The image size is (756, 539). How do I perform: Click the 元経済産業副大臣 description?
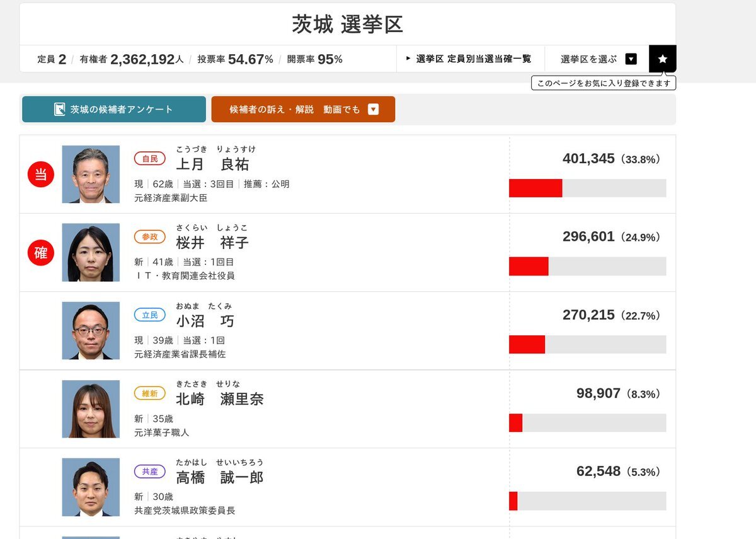[x=171, y=198]
